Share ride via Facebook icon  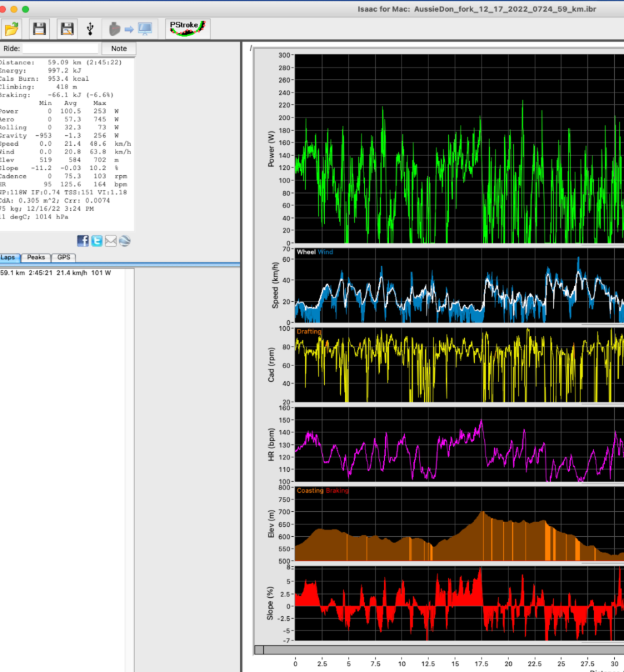click(x=83, y=241)
